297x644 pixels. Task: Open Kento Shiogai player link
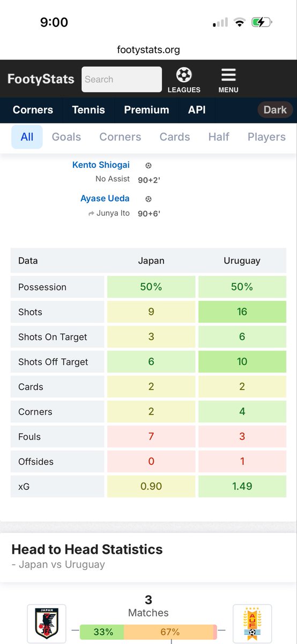101,165
